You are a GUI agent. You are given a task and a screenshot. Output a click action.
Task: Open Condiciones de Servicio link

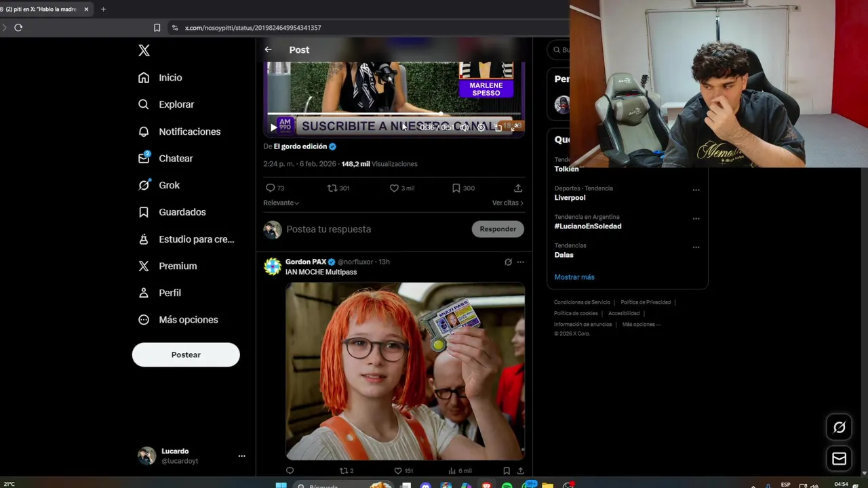click(582, 302)
